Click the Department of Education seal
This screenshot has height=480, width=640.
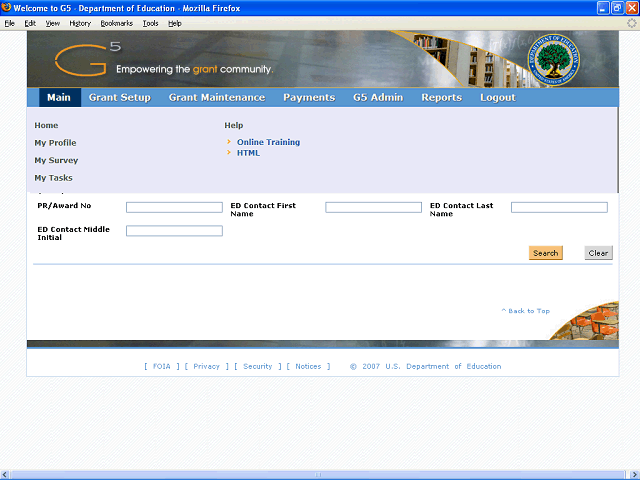pyautogui.click(x=554, y=60)
